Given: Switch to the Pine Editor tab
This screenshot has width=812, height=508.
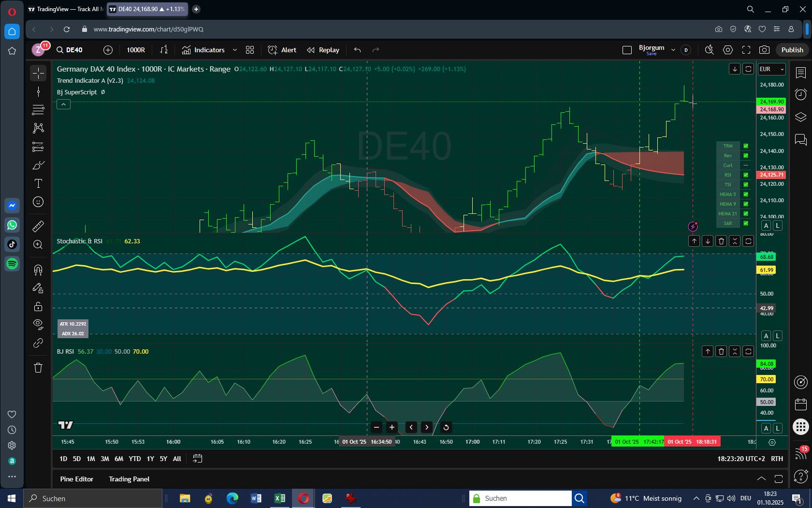Looking at the screenshot, I should point(76,479).
